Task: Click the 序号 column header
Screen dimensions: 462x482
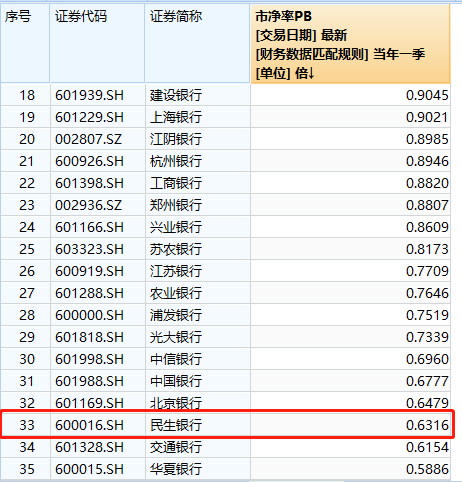Action: click(x=25, y=44)
